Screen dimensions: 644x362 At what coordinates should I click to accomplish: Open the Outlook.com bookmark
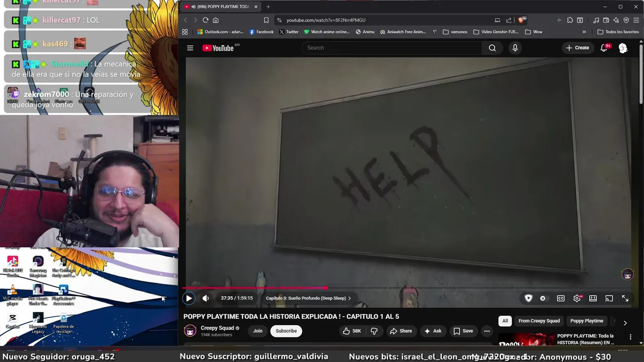pyautogui.click(x=220, y=32)
